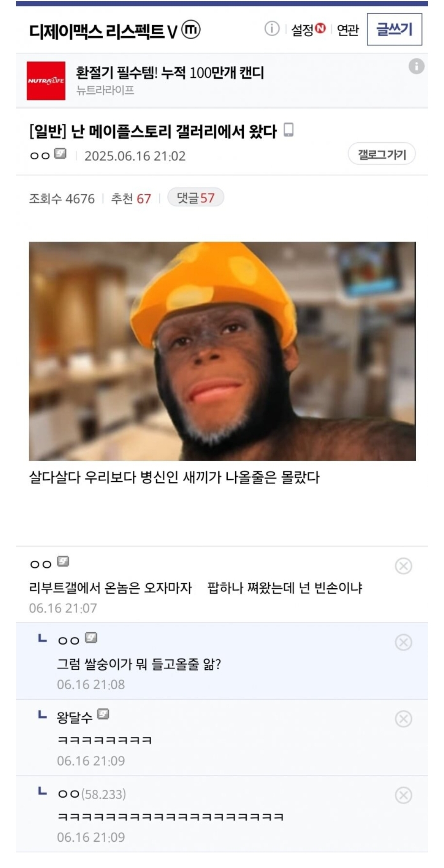Click the 왕달수 commenter nickname
The height and width of the screenshot is (868, 444).
(74, 717)
